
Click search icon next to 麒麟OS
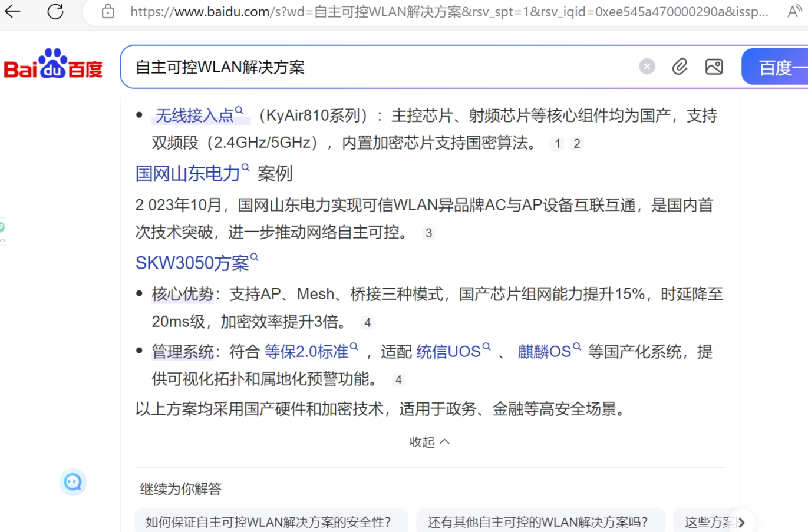tap(577, 346)
